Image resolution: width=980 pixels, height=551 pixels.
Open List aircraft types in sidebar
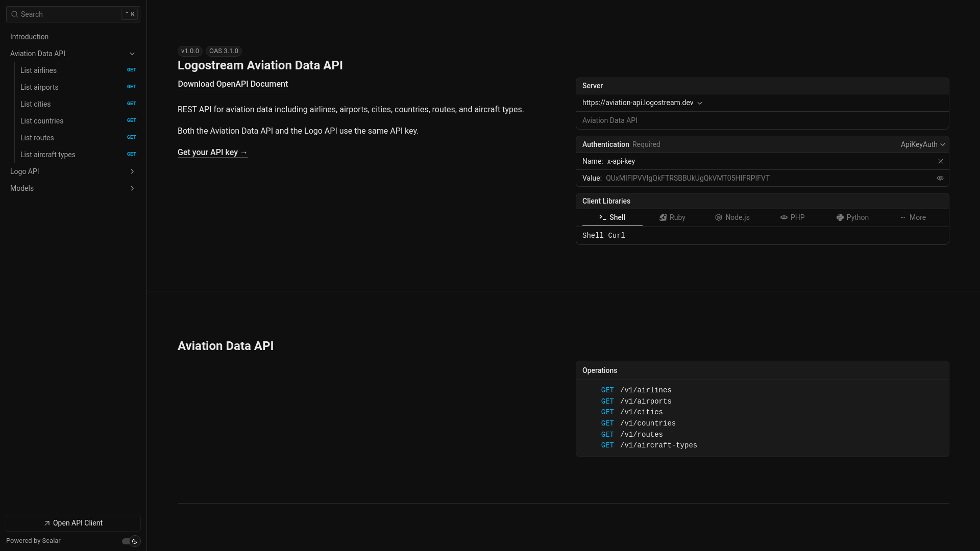click(78, 155)
